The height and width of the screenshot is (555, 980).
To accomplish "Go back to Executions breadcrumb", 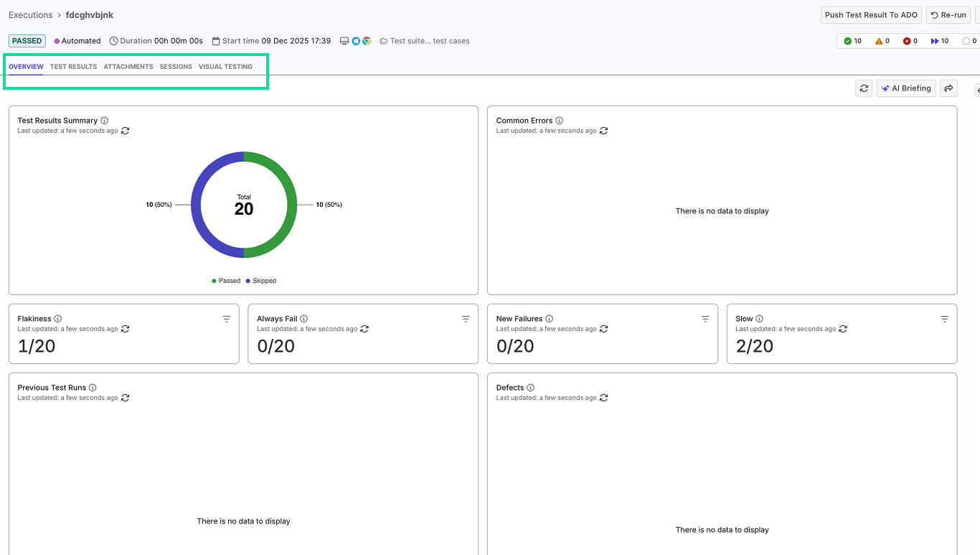I will click(x=31, y=15).
